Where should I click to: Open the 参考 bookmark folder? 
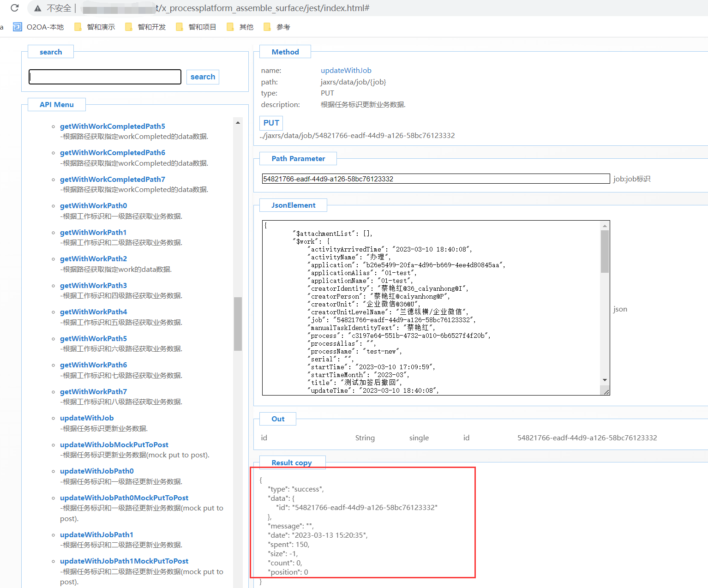pos(277,27)
